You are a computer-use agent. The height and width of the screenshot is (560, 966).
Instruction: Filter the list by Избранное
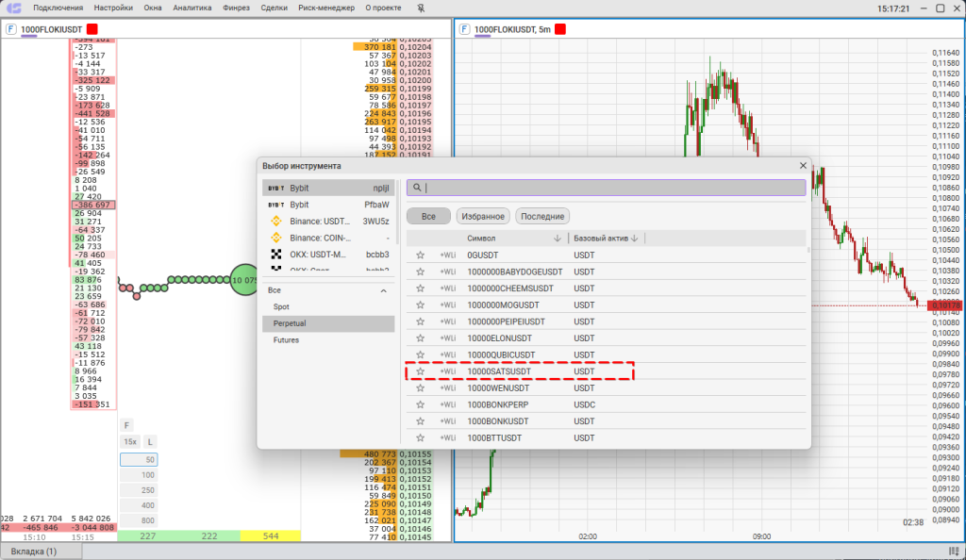[x=483, y=216]
